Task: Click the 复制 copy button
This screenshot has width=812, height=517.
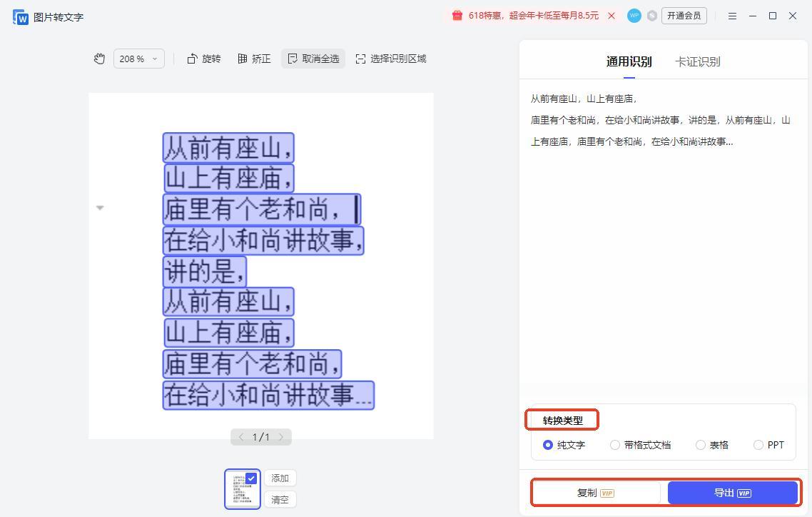Action: [x=595, y=493]
